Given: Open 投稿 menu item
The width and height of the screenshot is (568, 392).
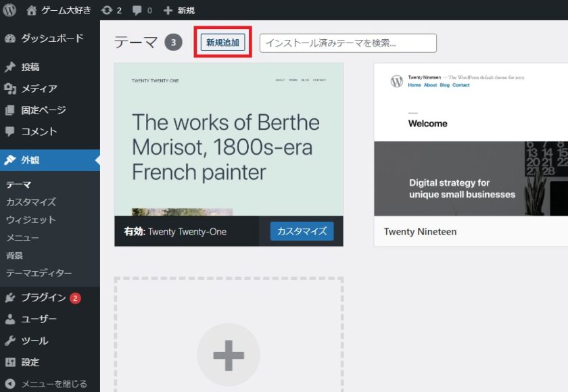Looking at the screenshot, I should (x=50, y=67).
